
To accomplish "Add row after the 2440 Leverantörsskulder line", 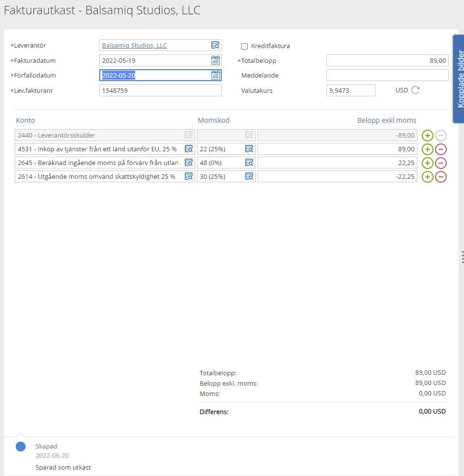I will 428,136.
